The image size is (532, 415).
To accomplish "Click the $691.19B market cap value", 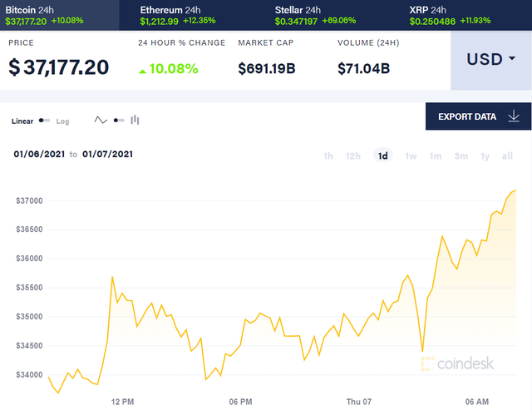I will tap(267, 68).
